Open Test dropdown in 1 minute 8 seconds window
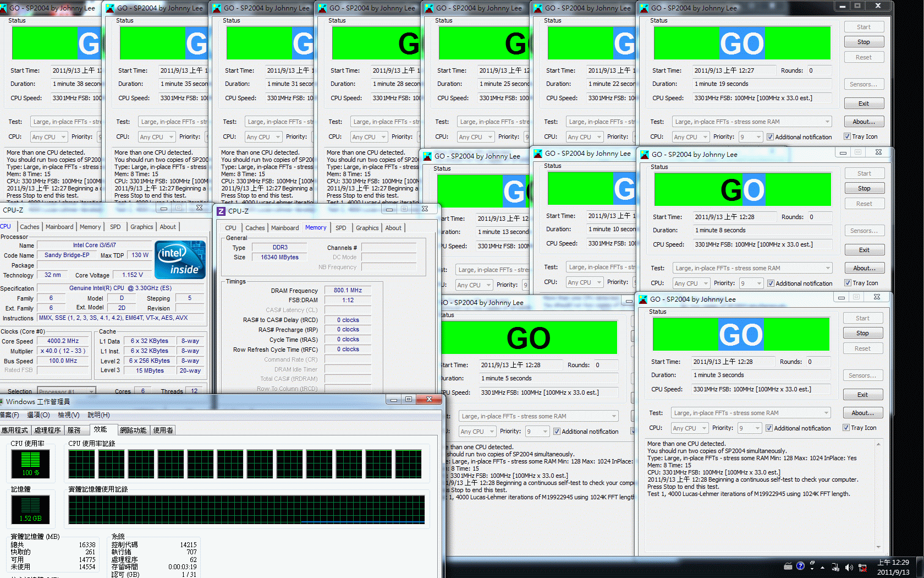The width and height of the screenshot is (924, 578). pyautogui.click(x=752, y=268)
